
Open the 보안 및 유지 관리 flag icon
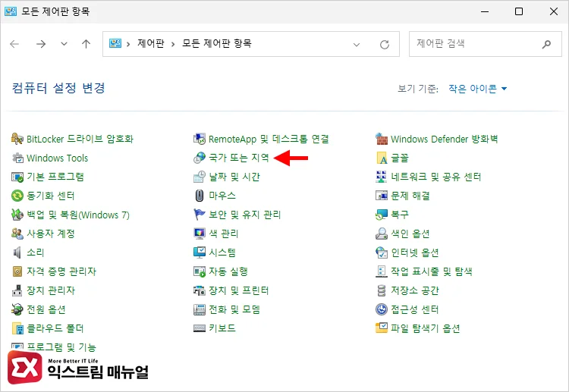click(200, 215)
